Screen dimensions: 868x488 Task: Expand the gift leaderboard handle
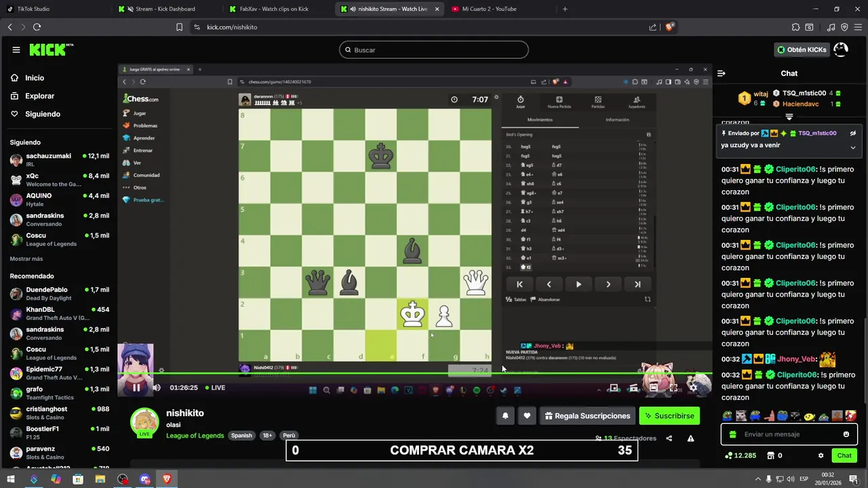click(789, 117)
